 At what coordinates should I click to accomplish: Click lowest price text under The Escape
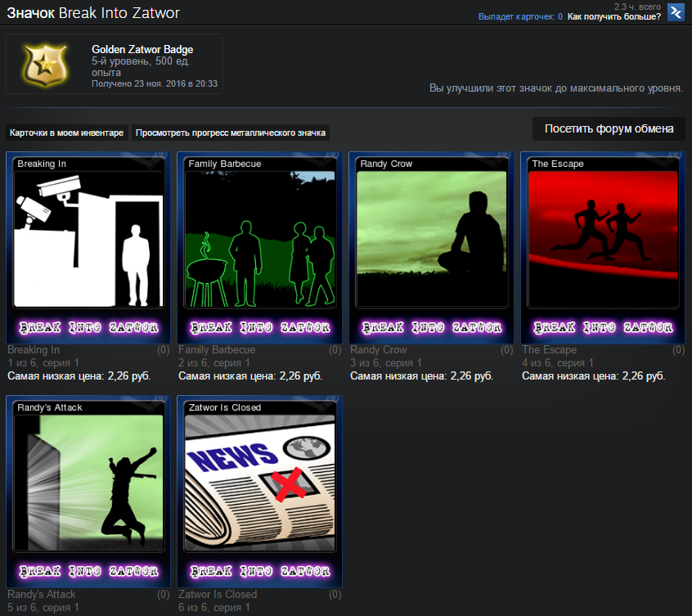593,376
